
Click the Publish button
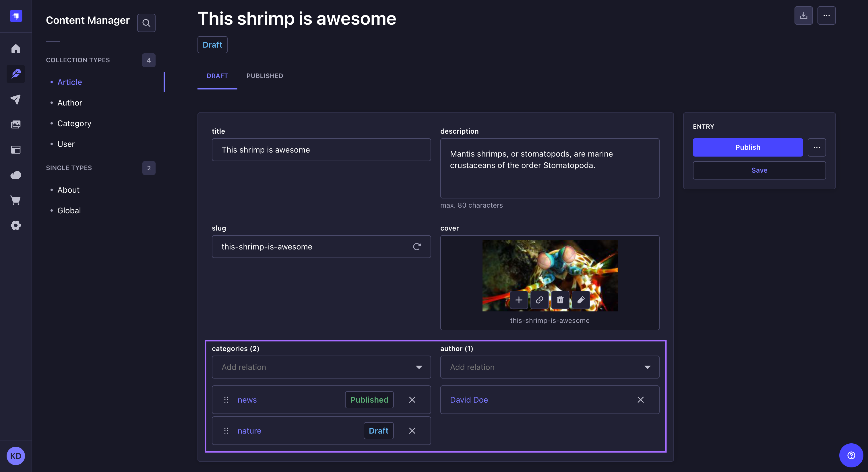pos(747,147)
